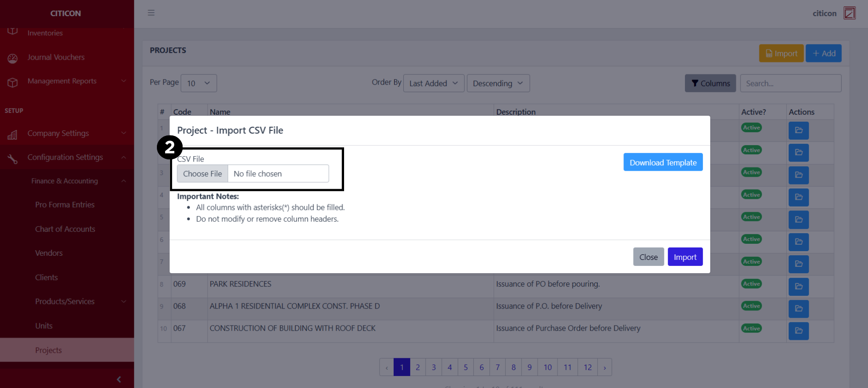Collapse the Finance & Accounting section
The height and width of the screenshot is (388, 868).
pos(123,181)
